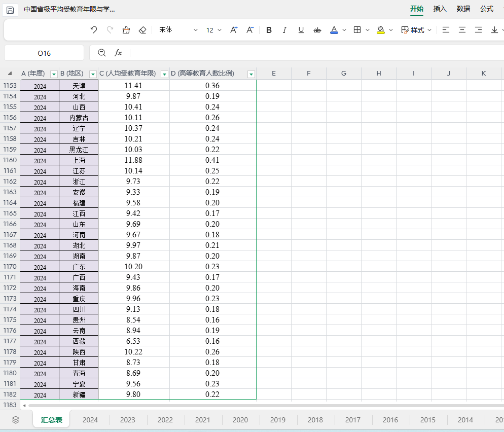Click the zoom magnifier in formula bar

click(x=101, y=53)
